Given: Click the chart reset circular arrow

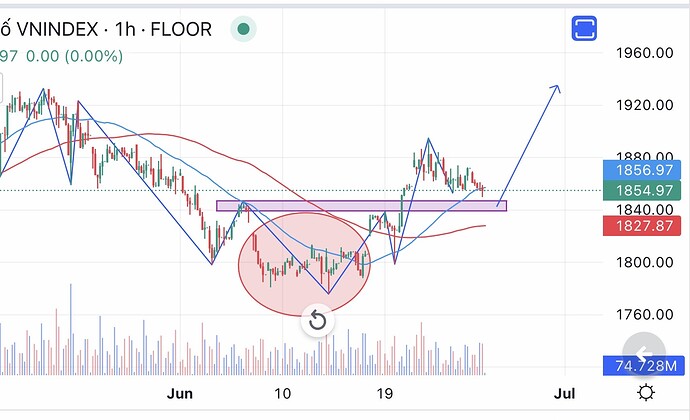Looking at the screenshot, I should click(317, 320).
